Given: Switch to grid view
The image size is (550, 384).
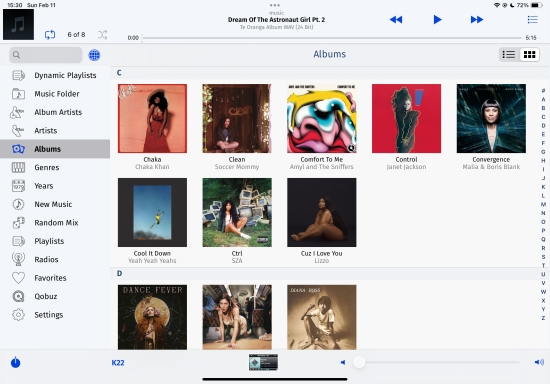Looking at the screenshot, I should coord(529,55).
